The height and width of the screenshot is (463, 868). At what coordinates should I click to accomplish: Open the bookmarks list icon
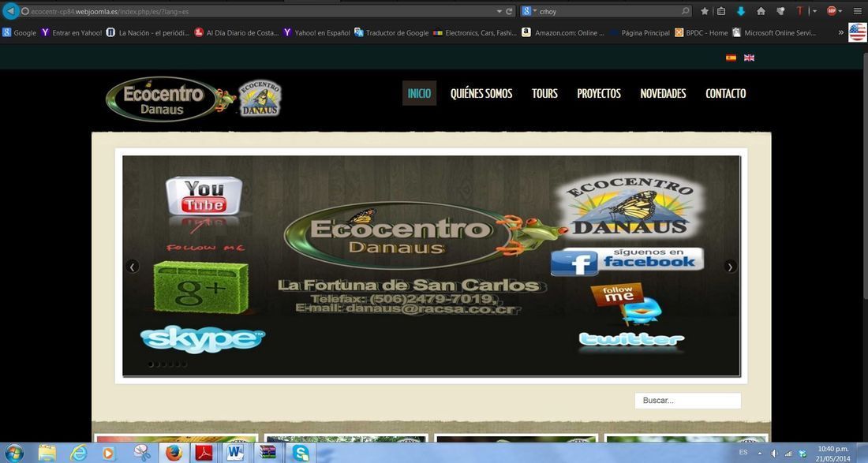coord(720,11)
